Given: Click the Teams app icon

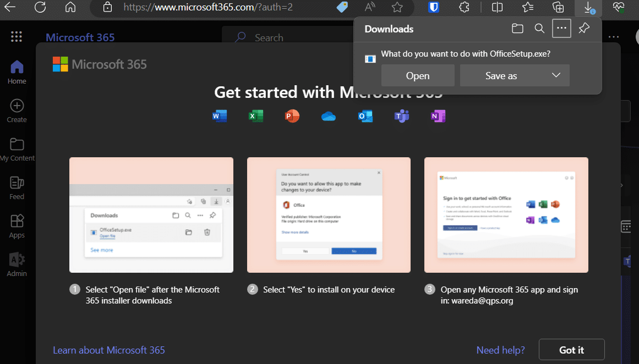Looking at the screenshot, I should [401, 116].
